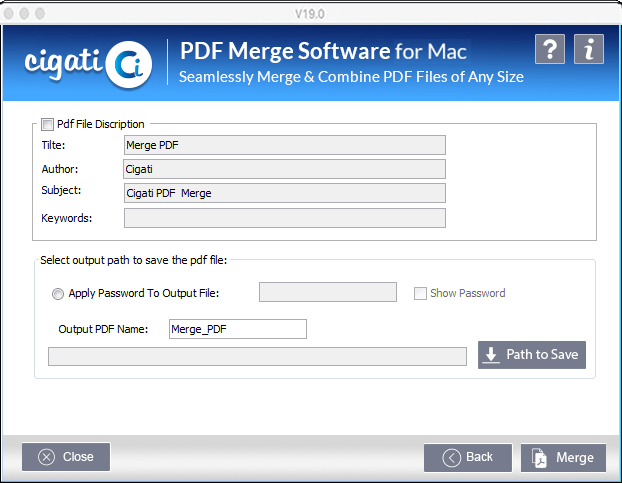
Task: Click the password input field
Action: click(x=328, y=292)
